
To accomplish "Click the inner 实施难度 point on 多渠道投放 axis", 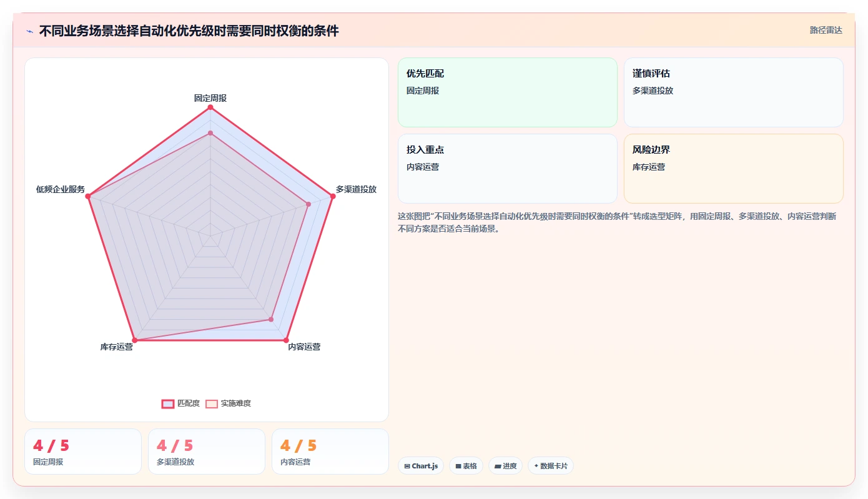I will click(308, 204).
